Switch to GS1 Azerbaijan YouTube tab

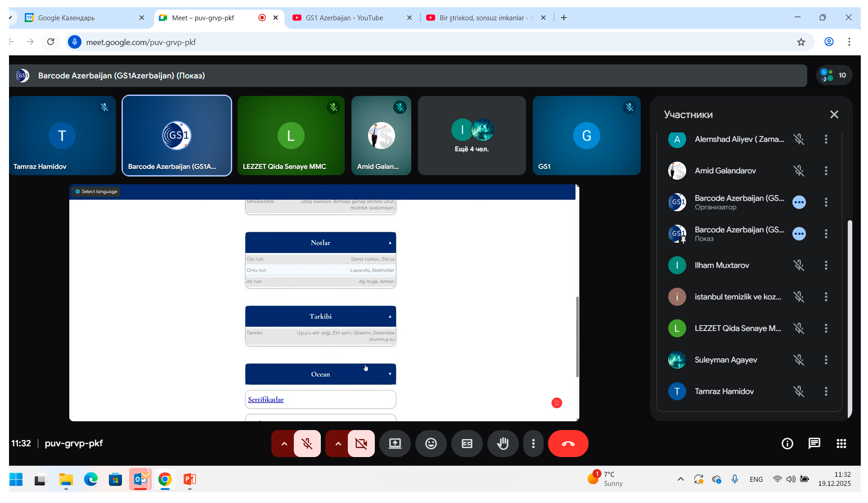point(344,18)
